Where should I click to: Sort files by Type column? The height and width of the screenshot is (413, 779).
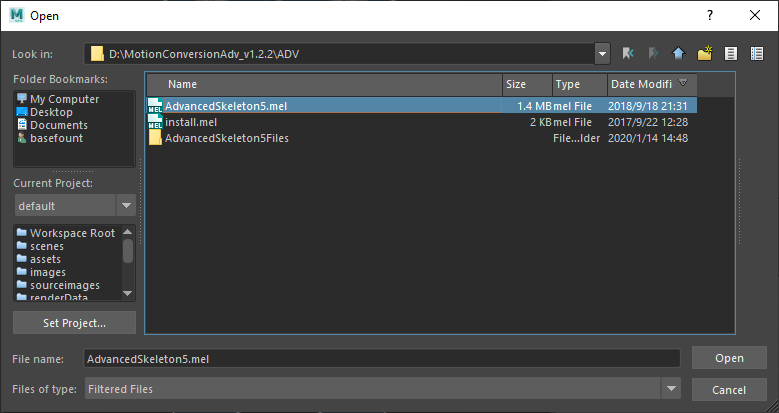[580, 84]
